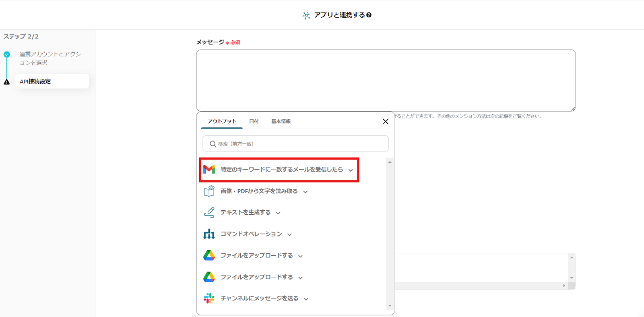Viewport: 644px width, 317px height.
Task: Switch to the 日付 tab
Action: pos(254,121)
